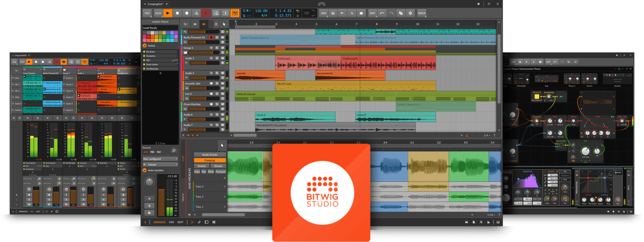Open the grid 1/4 setting dropdown
The height and width of the screenshot is (242, 644).
[x=487, y=135]
